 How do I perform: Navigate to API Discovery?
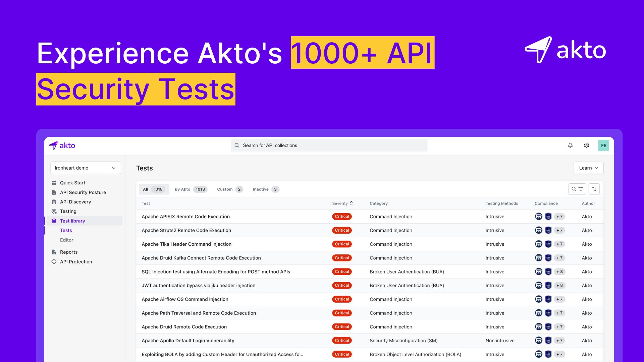coord(75,202)
